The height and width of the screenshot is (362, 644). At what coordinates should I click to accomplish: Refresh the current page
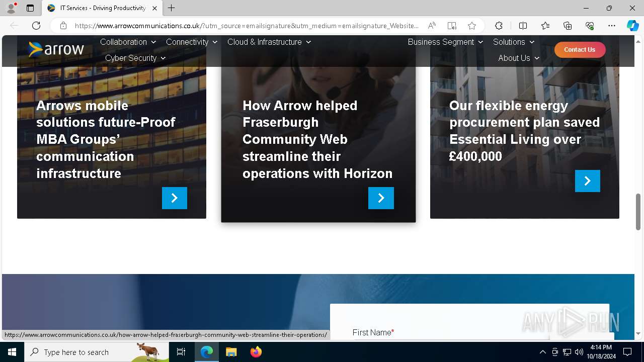[x=36, y=26]
